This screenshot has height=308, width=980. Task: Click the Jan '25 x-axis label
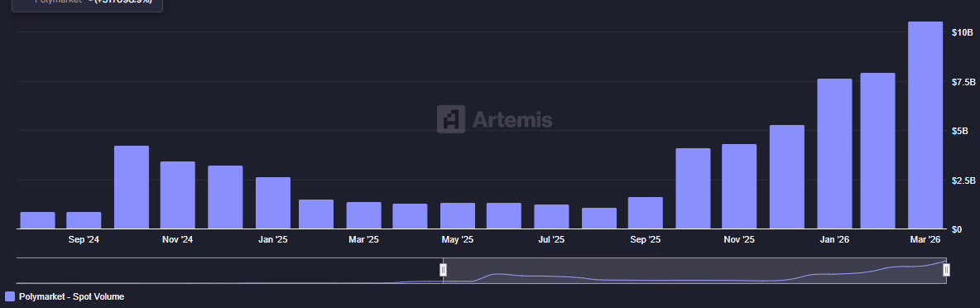click(x=272, y=239)
